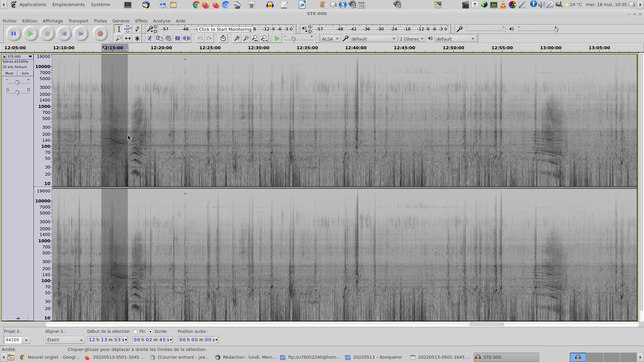Activate the Multi-tool asterisk icon
644x362 pixels.
pos(137,39)
